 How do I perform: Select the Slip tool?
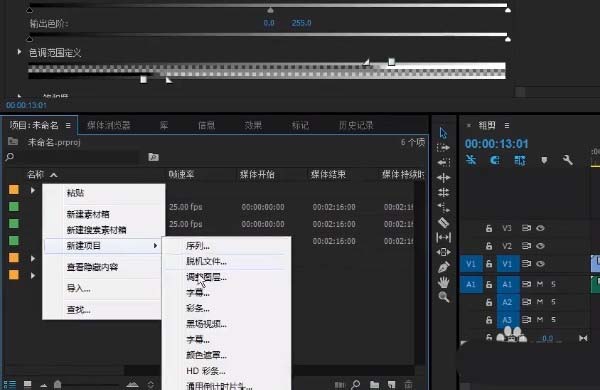443,237
